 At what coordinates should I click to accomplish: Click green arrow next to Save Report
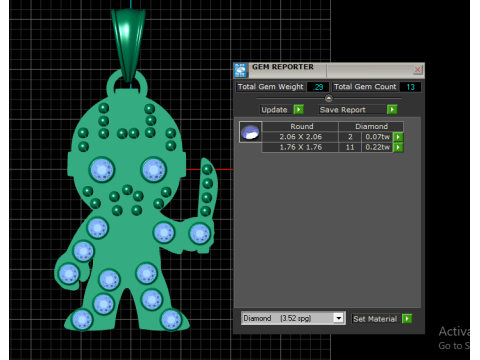click(392, 109)
